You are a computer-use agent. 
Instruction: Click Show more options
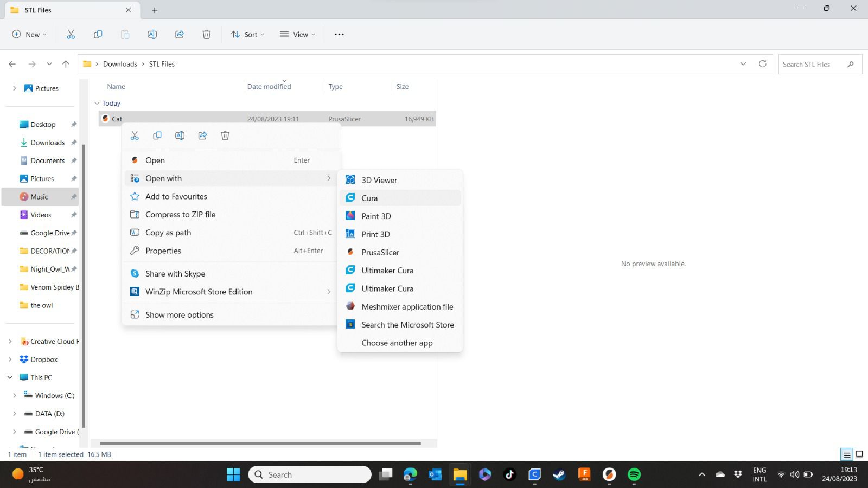179,314
